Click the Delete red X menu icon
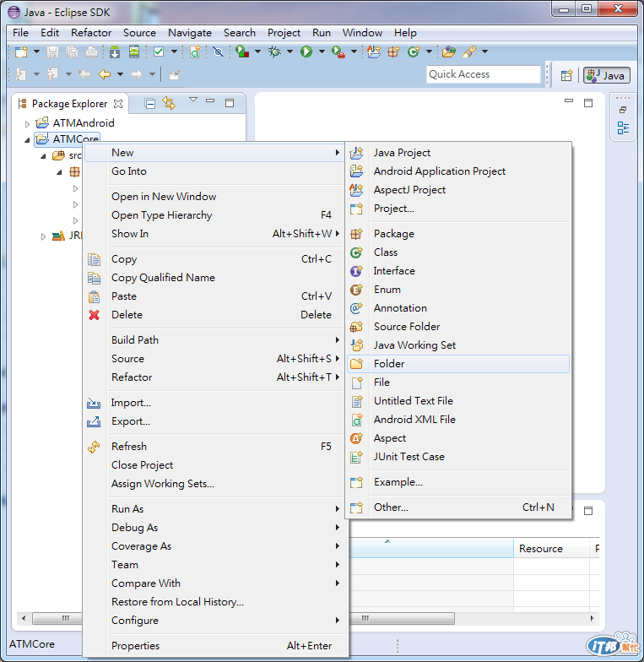This screenshot has height=662, width=644. (95, 315)
